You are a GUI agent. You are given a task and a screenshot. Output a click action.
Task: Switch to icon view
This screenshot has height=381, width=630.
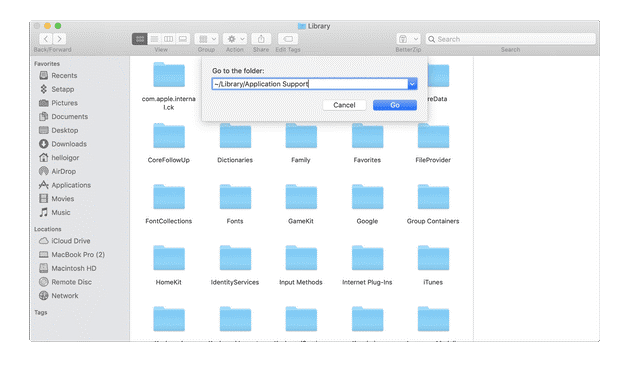pyautogui.click(x=139, y=39)
